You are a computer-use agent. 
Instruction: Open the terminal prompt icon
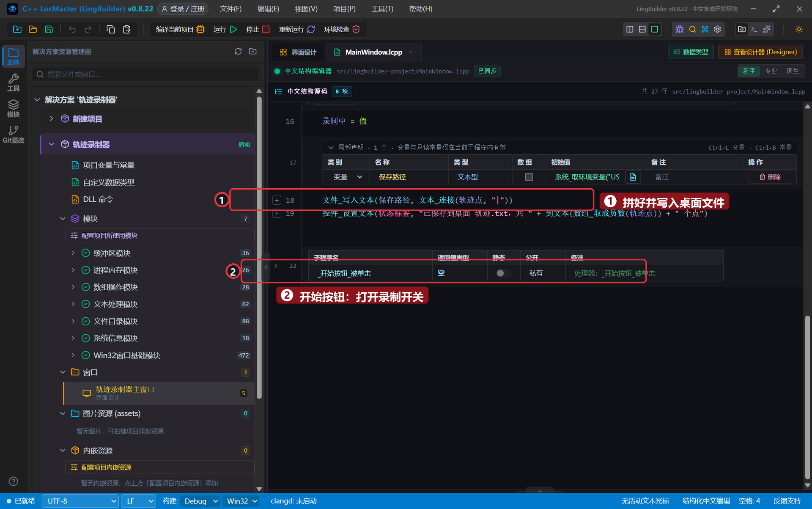tap(754, 29)
